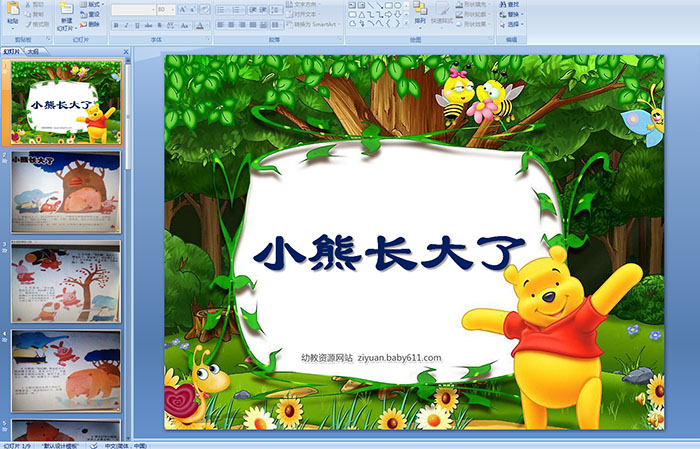Viewport: 700px width, 449px height.
Task: Select the slide 1 thumbnail
Action: [x=66, y=103]
